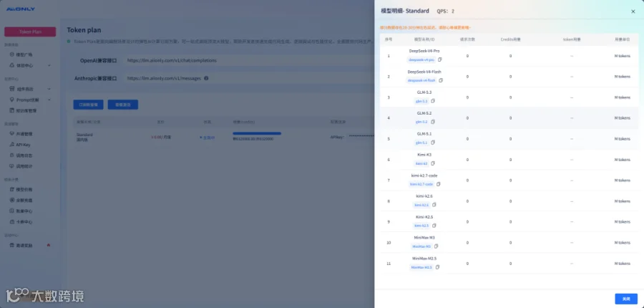The height and width of the screenshot is (308, 644).
Task: Click the Kimi-K3 model name
Action: coord(424,155)
